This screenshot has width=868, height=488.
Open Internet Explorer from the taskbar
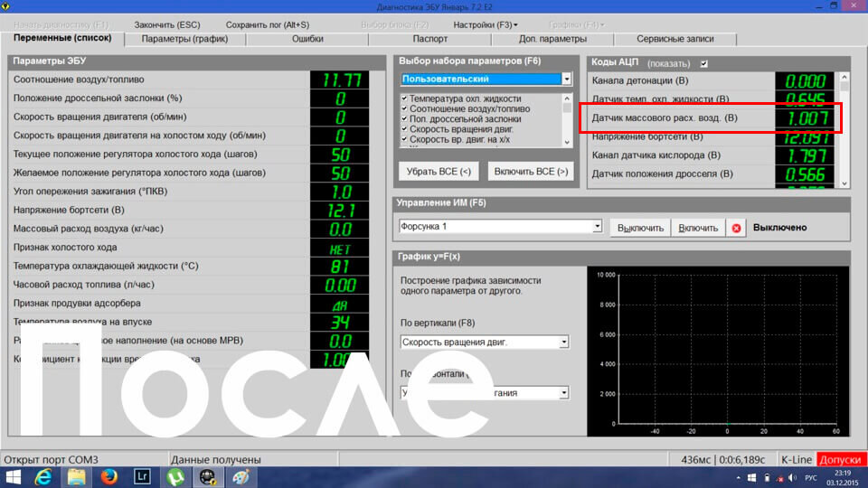(x=43, y=477)
